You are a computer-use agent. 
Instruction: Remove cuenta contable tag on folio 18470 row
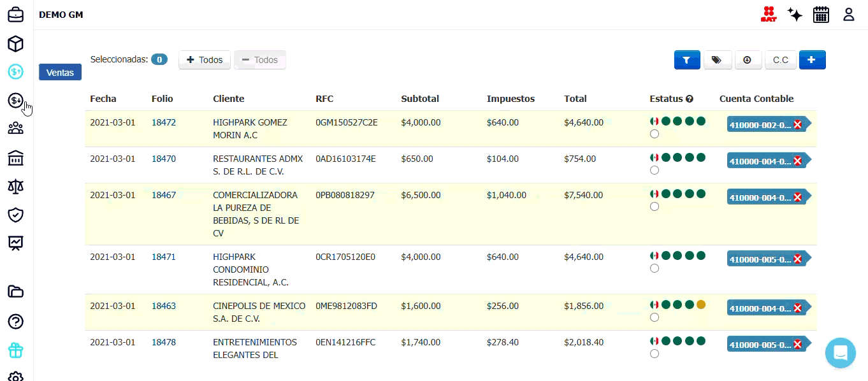click(x=797, y=161)
